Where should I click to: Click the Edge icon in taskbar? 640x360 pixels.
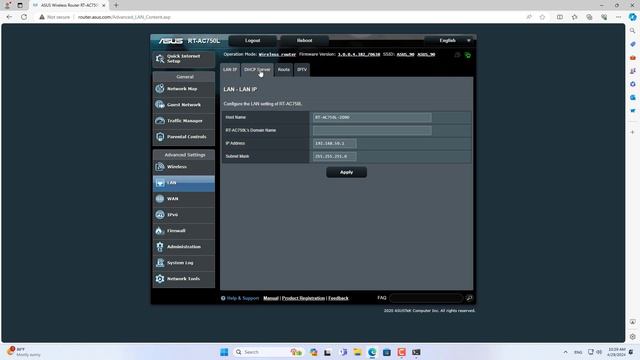tap(372, 352)
